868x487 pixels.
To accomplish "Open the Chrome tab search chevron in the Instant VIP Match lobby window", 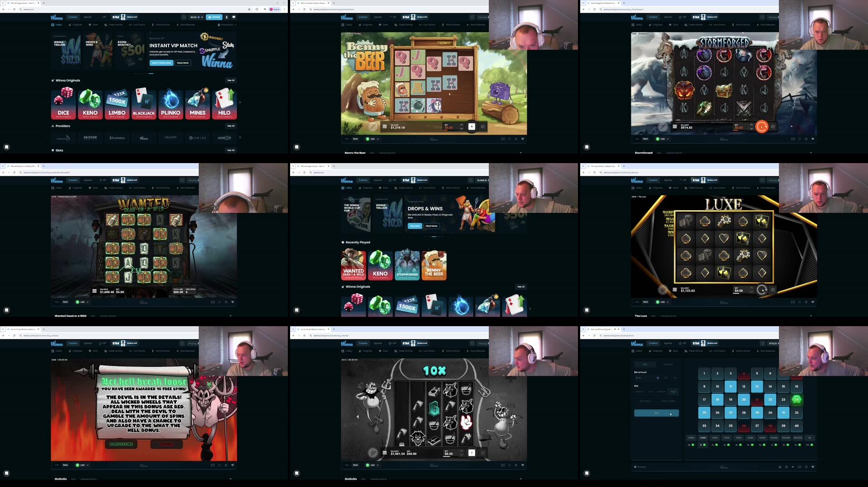I will pos(3,3).
